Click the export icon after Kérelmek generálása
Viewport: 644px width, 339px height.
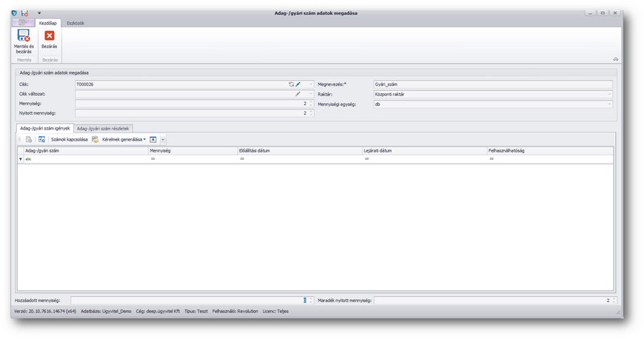(x=153, y=139)
